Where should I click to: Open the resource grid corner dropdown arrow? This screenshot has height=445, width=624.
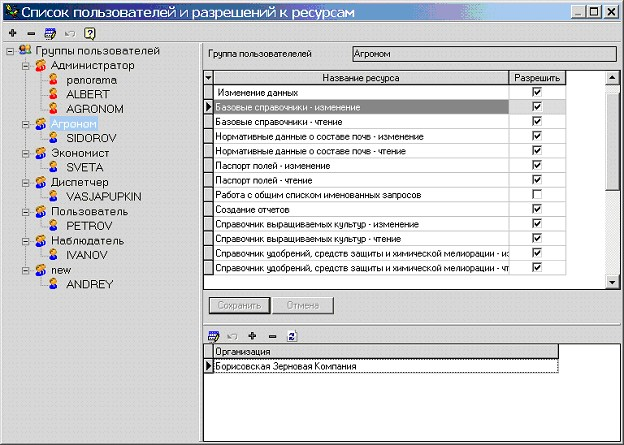[x=209, y=78]
